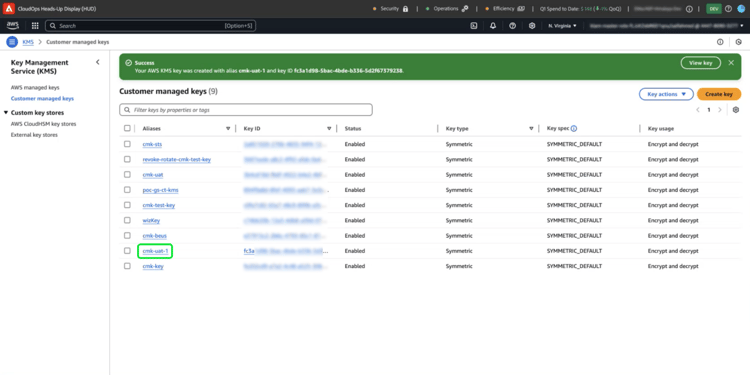
Task: Click the Efficiency money icon in HUD
Action: (521, 9)
